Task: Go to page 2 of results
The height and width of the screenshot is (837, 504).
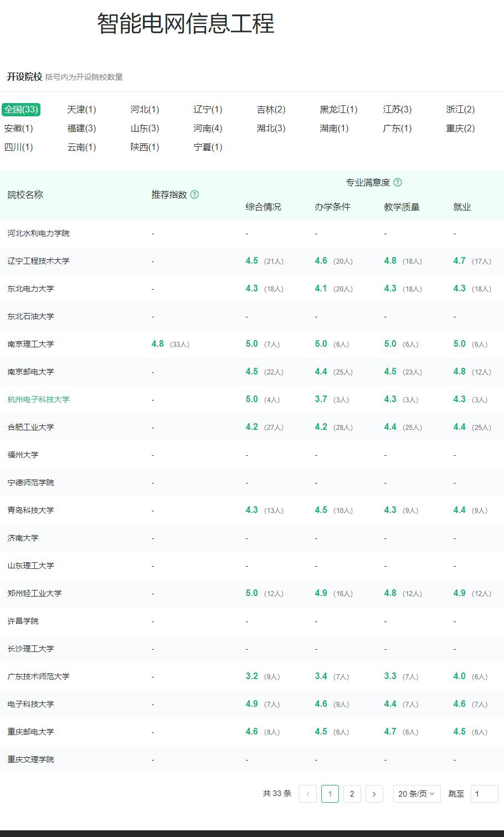Action: click(352, 793)
